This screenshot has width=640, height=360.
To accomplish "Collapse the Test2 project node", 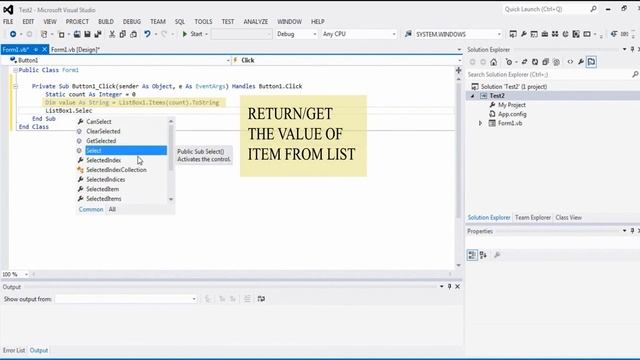I will pyautogui.click(x=473, y=96).
